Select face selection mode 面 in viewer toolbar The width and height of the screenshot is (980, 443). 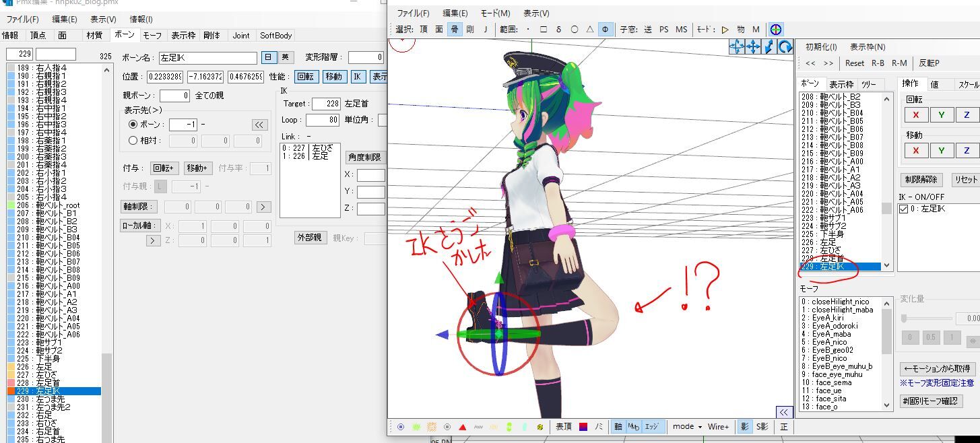(x=438, y=30)
